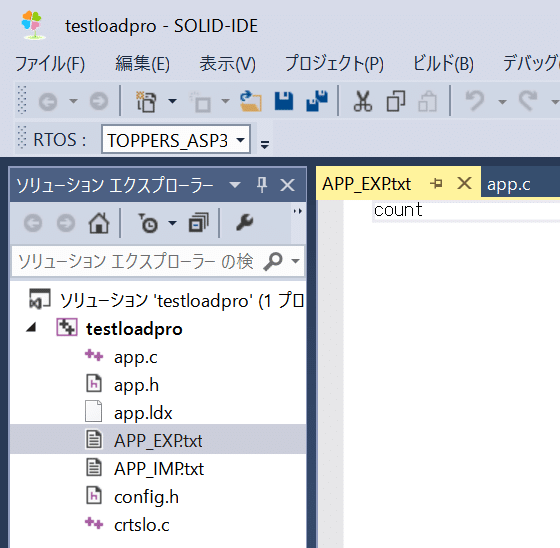Select APP_IMP.txt in the solution tree
This screenshot has width=560, height=548.
[x=159, y=469]
